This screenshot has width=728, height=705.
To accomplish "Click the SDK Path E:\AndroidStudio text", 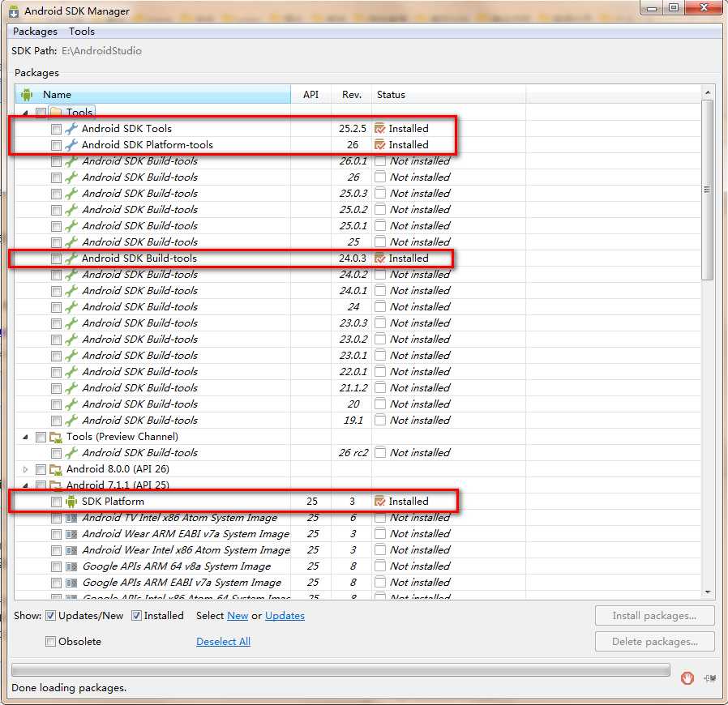I will tap(101, 51).
